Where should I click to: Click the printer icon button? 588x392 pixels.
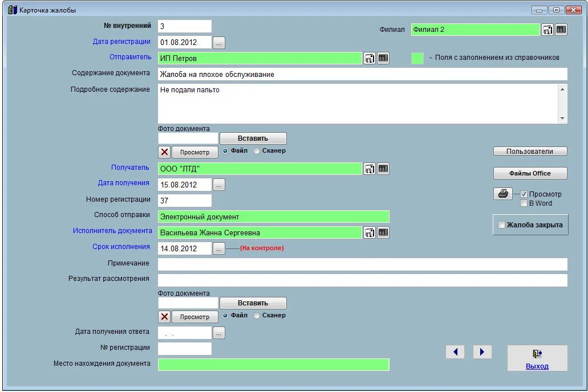click(x=503, y=194)
